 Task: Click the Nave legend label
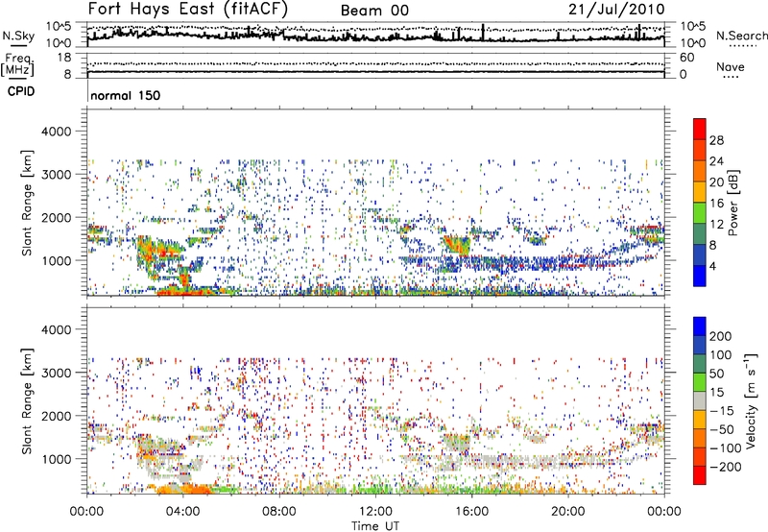pos(730,67)
